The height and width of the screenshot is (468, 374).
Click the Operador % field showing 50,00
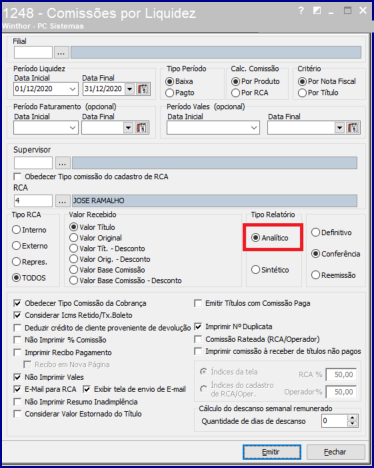[341, 392]
